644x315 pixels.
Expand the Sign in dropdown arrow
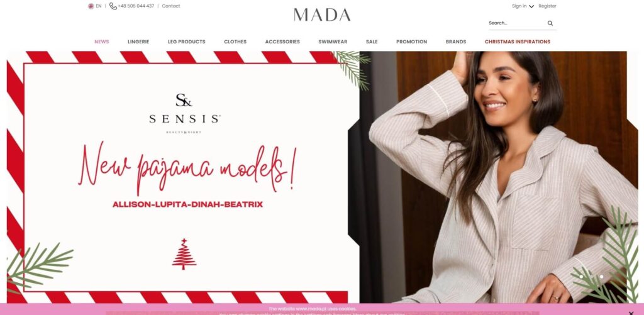(531, 6)
